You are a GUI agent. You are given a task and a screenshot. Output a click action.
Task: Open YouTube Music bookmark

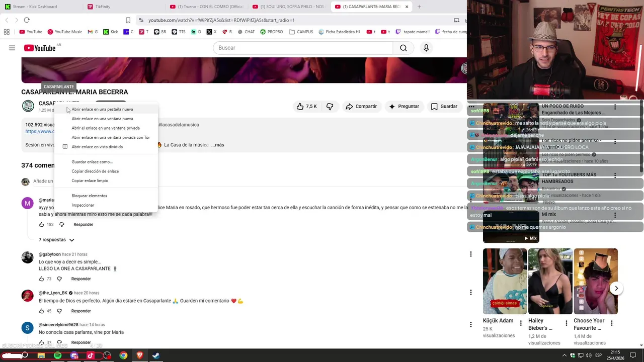pos(65,32)
